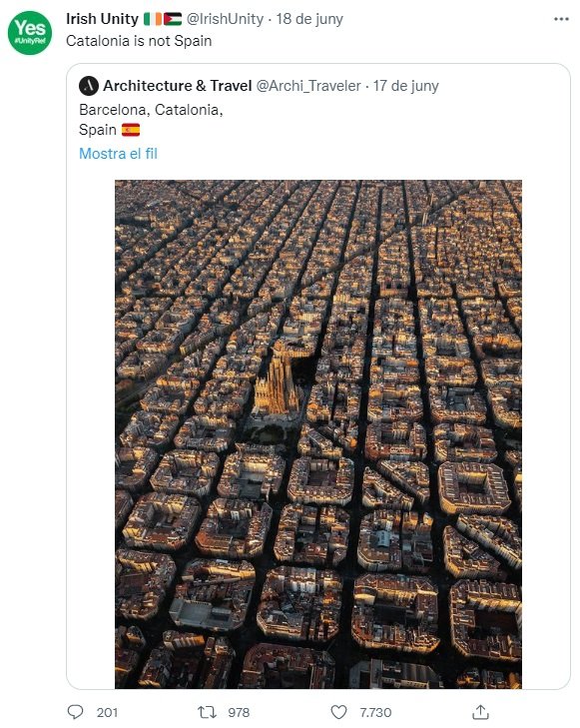The height and width of the screenshot is (728, 580).
Task: Open the Architecture & Travel account name
Action: coord(178,86)
